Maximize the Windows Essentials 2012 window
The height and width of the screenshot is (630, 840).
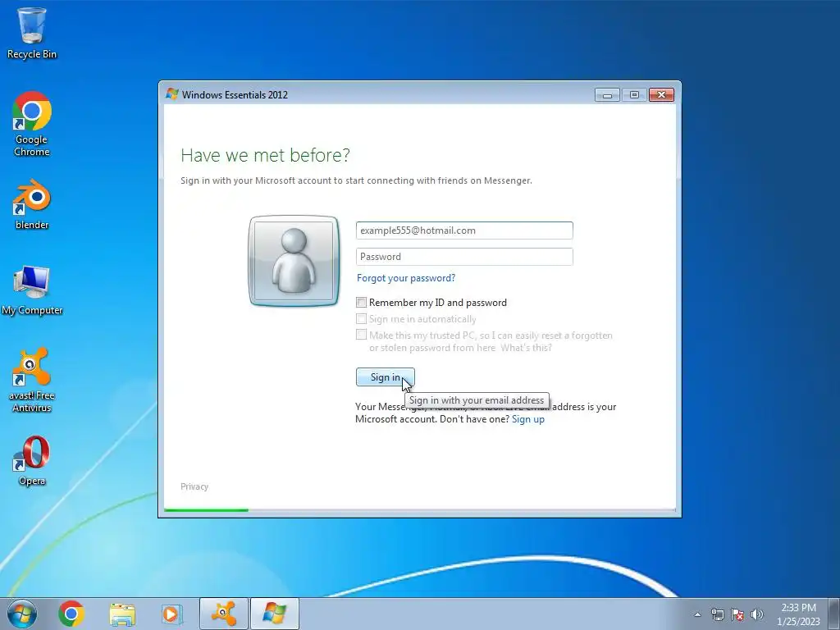[x=634, y=95]
